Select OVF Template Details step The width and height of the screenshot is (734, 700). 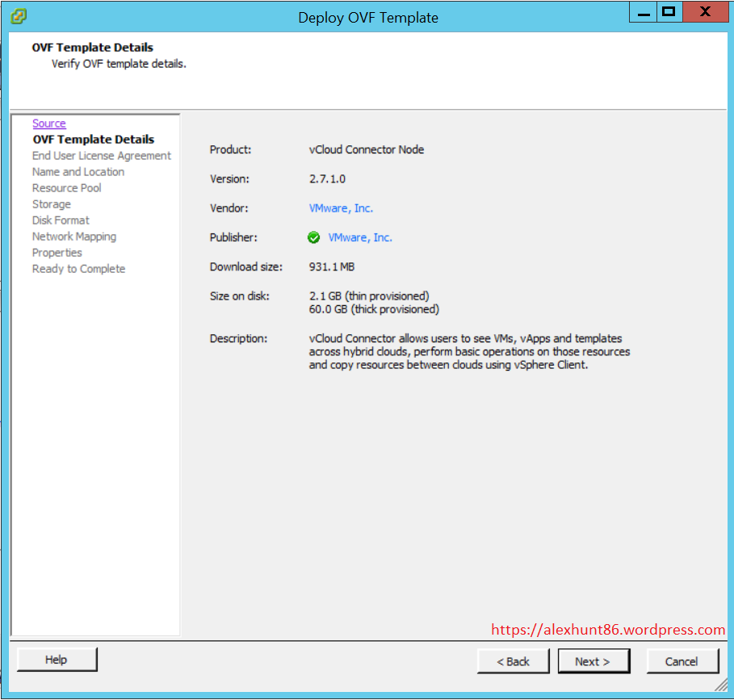94,140
